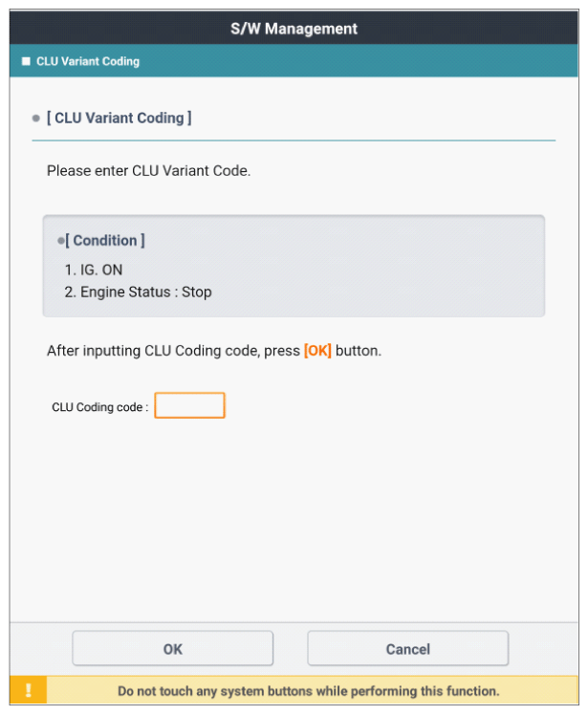Select the '1. IG. ON' condition line
The height and width of the screenshot is (715, 588).
(x=94, y=270)
